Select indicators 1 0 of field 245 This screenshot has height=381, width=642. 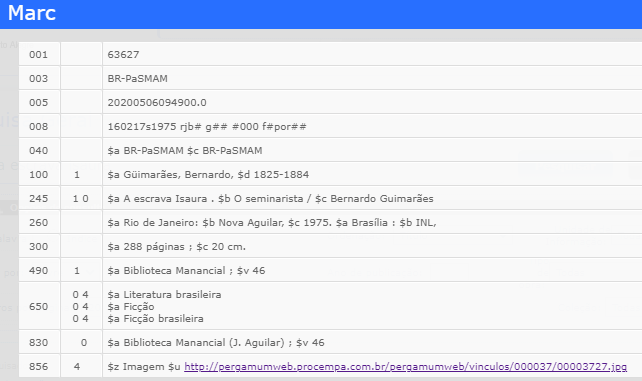point(81,198)
